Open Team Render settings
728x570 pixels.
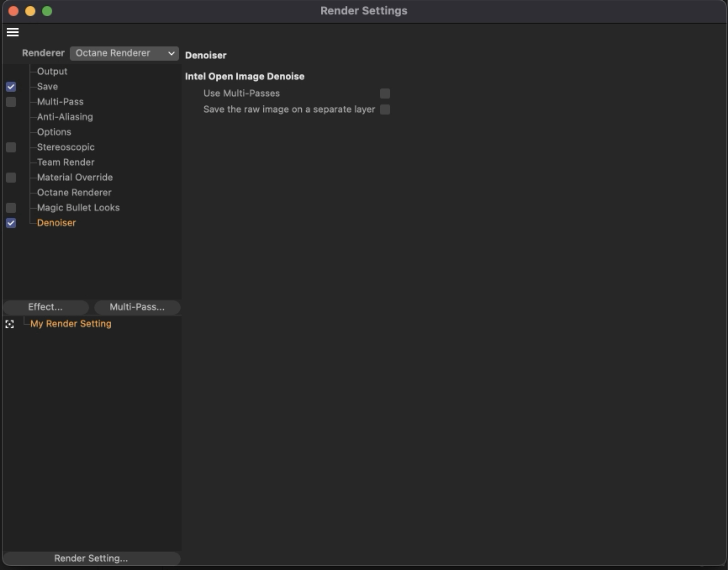click(65, 162)
